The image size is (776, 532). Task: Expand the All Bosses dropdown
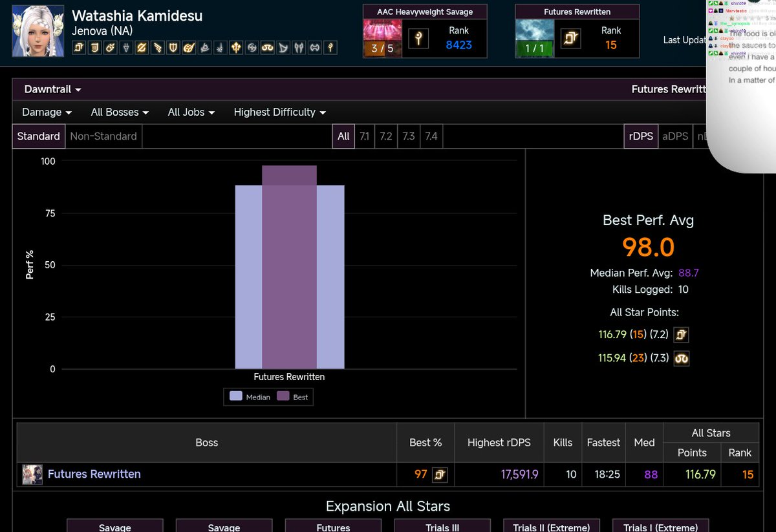pyautogui.click(x=120, y=112)
